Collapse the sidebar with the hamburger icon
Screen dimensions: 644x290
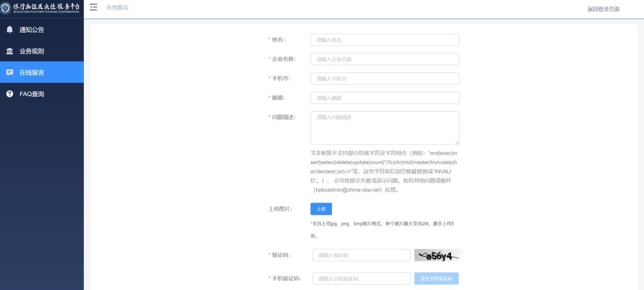[94, 8]
